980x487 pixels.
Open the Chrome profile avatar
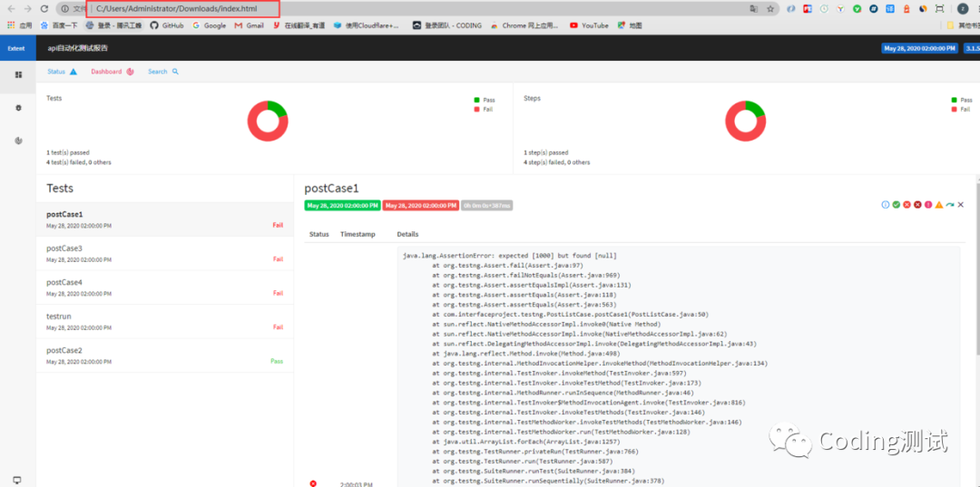(x=963, y=9)
